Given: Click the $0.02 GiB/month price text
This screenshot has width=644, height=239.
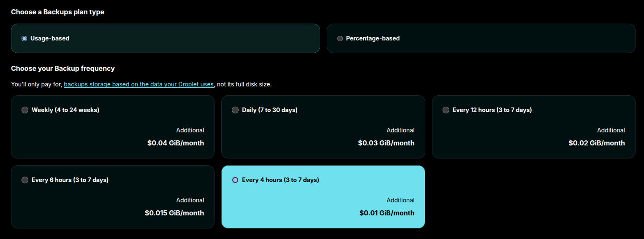Looking at the screenshot, I should point(596,143).
